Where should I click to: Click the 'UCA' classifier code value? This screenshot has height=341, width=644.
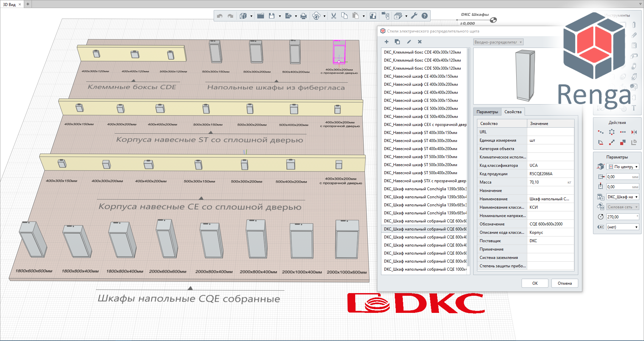550,165
